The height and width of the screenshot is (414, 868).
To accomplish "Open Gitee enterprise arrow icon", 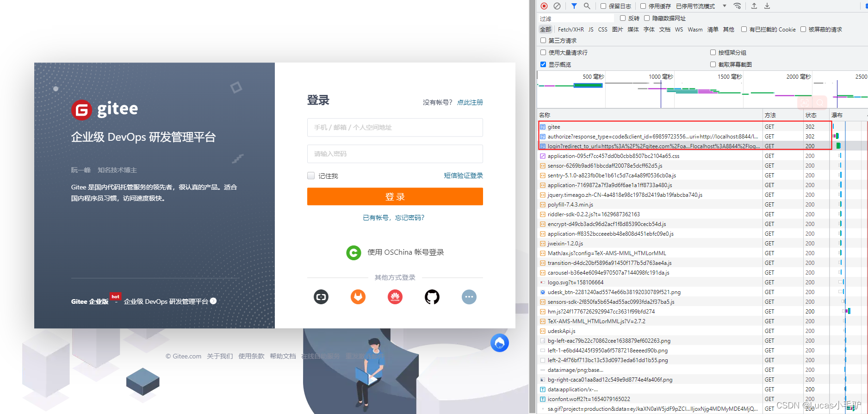I will click(x=213, y=301).
